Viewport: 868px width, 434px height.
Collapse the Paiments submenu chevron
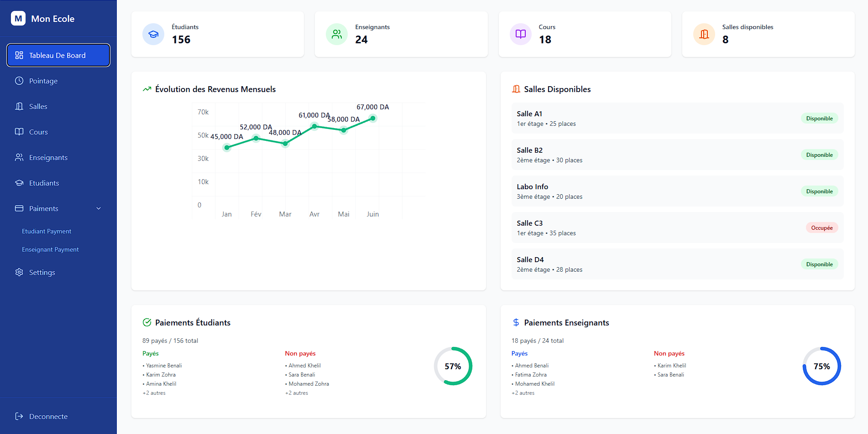point(99,208)
